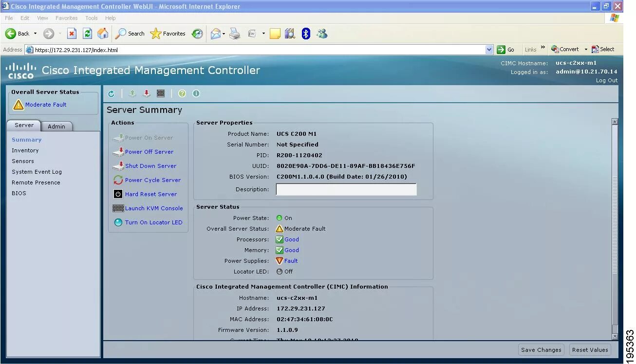
Task: Click the yellow note icon in toolbar
Action: click(x=275, y=34)
